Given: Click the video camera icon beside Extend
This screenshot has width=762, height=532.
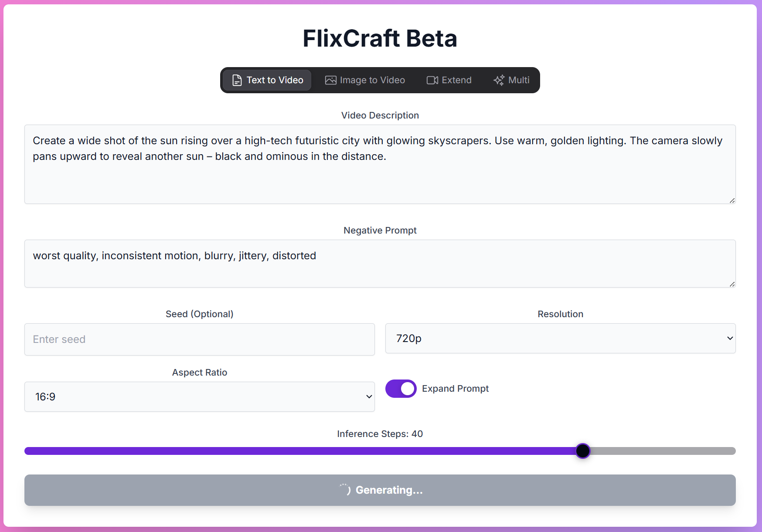Looking at the screenshot, I should coord(432,80).
